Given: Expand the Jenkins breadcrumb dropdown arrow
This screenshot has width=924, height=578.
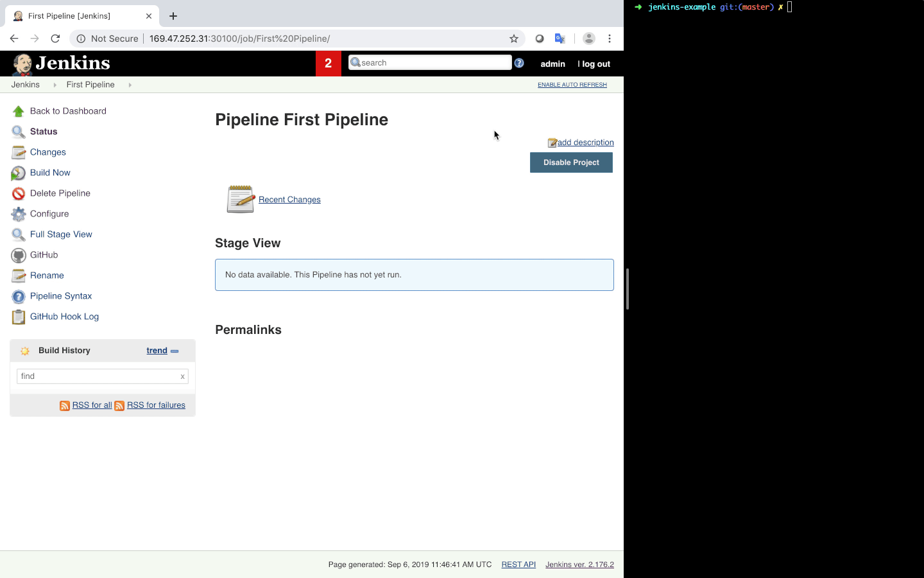Looking at the screenshot, I should pyautogui.click(x=55, y=85).
